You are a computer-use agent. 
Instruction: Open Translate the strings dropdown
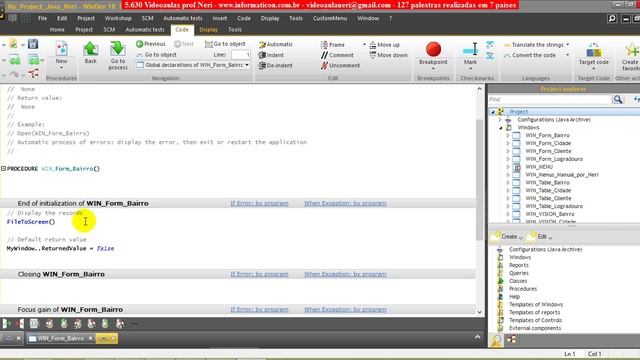[568, 44]
